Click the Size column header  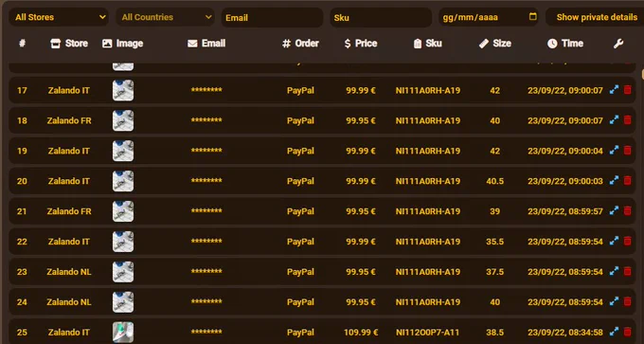[495, 44]
